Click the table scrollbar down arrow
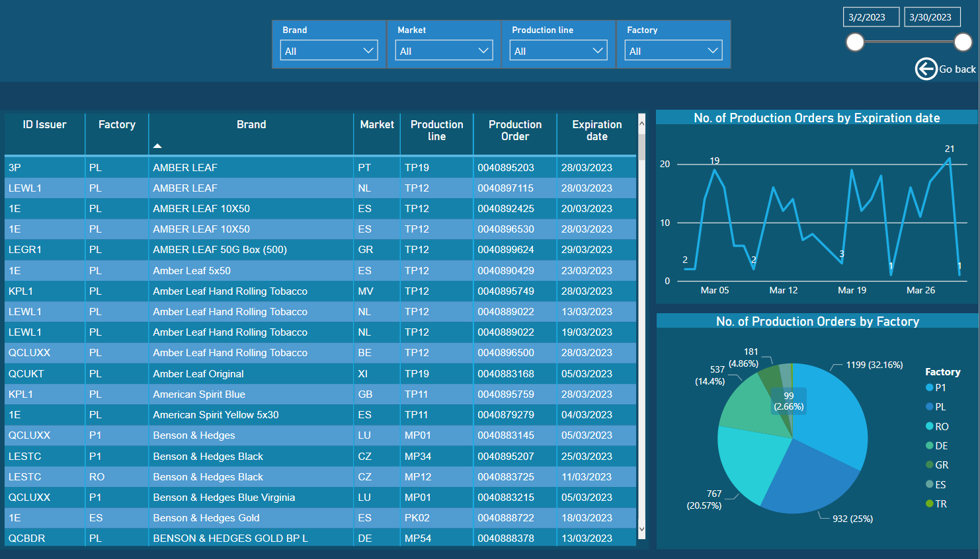 641,529
